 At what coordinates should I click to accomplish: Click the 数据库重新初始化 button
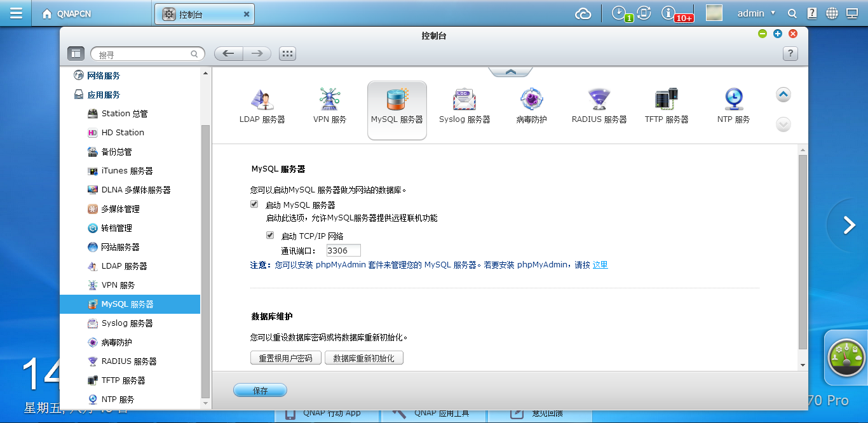pyautogui.click(x=364, y=358)
